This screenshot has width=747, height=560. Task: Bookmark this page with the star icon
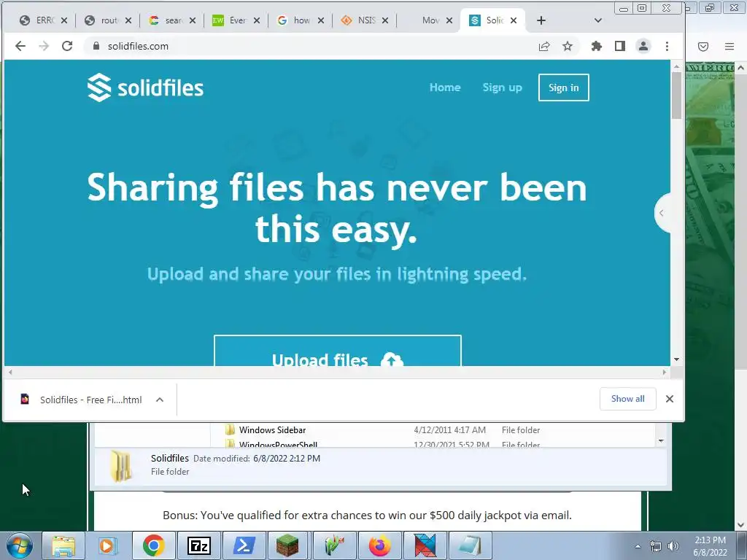pyautogui.click(x=568, y=46)
